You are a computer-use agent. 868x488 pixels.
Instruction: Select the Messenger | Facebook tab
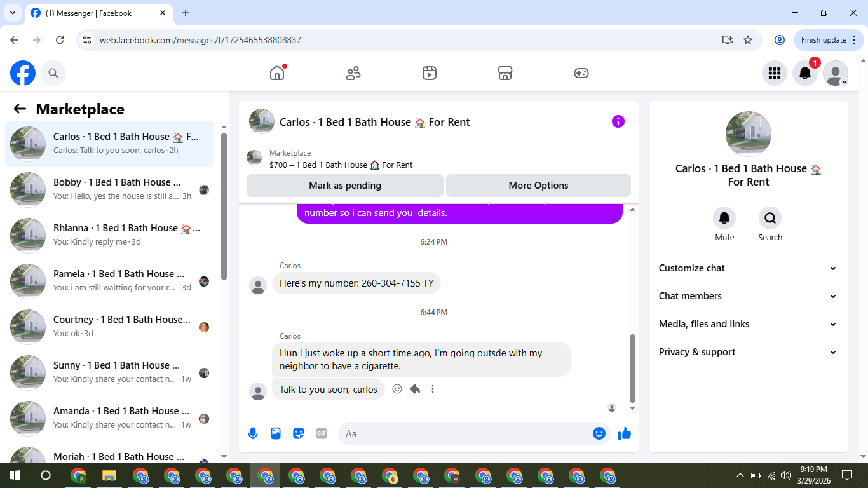(x=98, y=13)
